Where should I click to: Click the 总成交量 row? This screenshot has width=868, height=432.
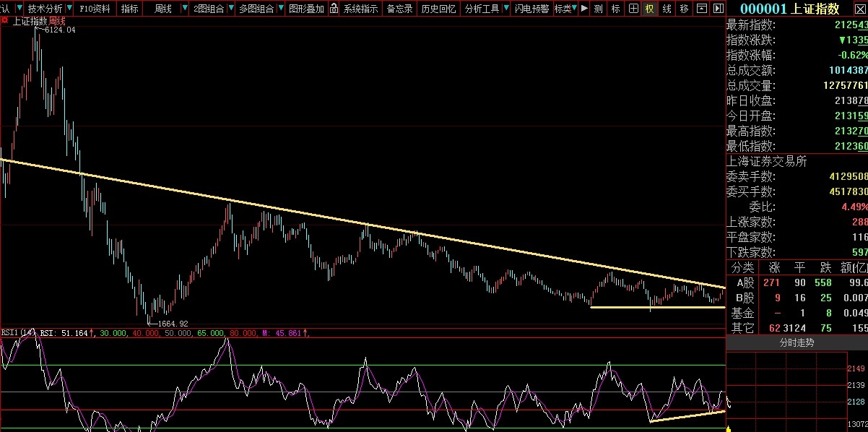(x=797, y=86)
